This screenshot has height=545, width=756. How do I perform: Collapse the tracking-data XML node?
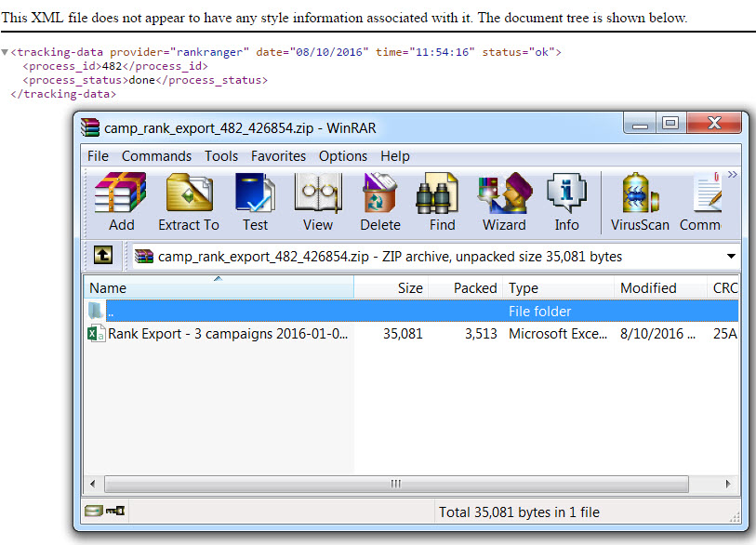[x=6, y=53]
